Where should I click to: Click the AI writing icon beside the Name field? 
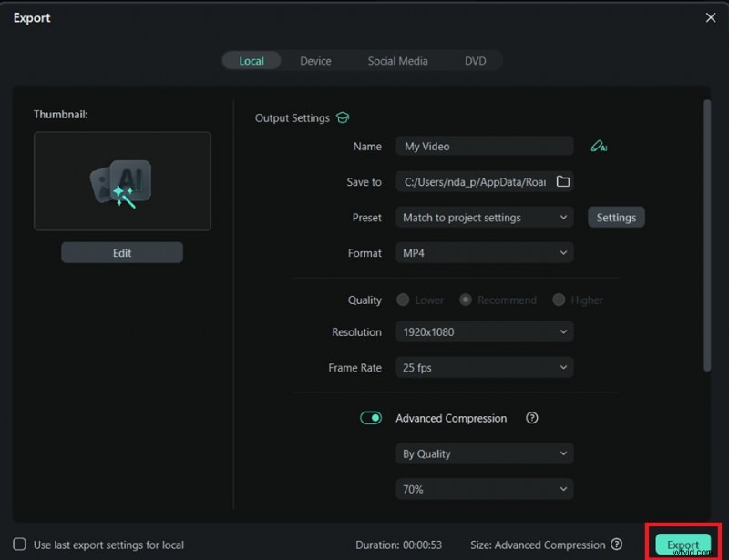tap(599, 146)
